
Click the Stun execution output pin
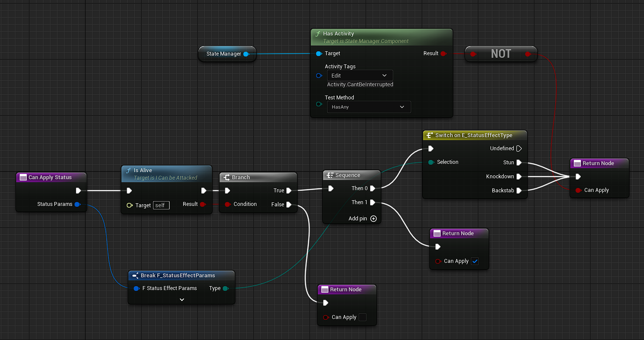(x=519, y=163)
